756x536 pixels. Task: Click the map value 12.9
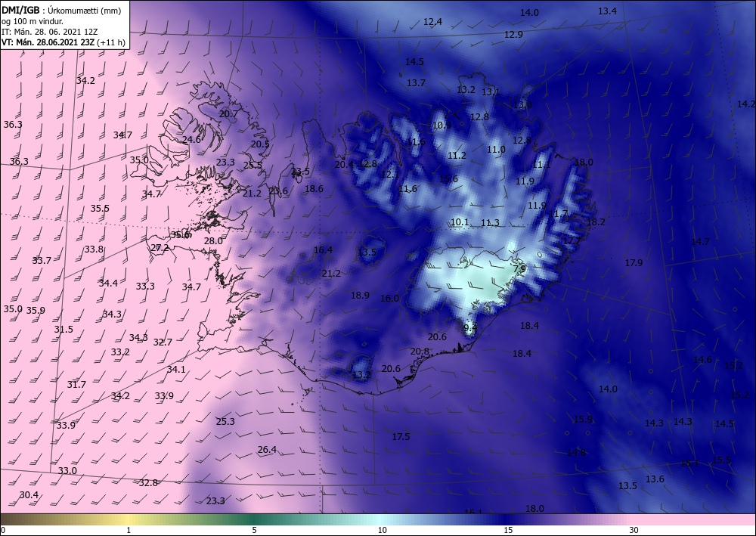point(513,35)
